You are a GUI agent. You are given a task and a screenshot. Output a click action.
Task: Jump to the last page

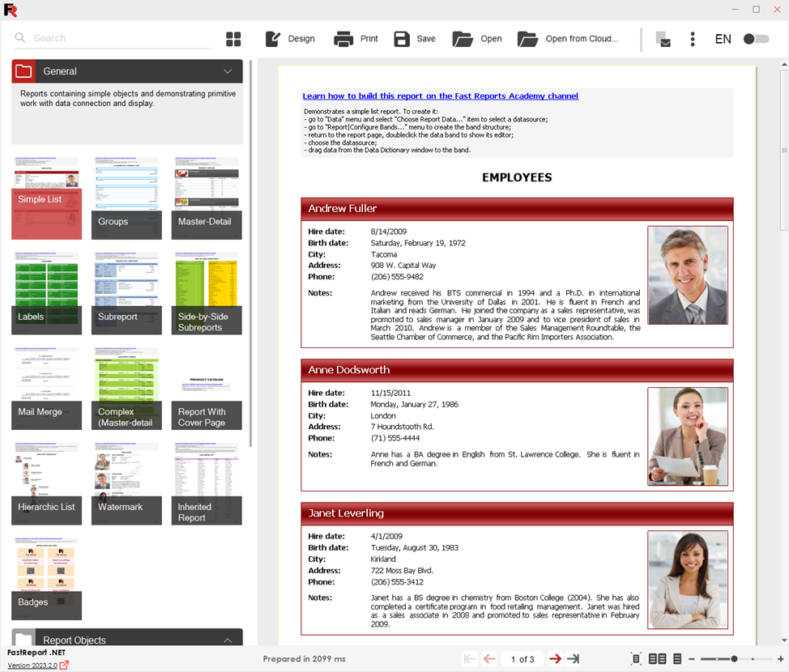(x=574, y=659)
